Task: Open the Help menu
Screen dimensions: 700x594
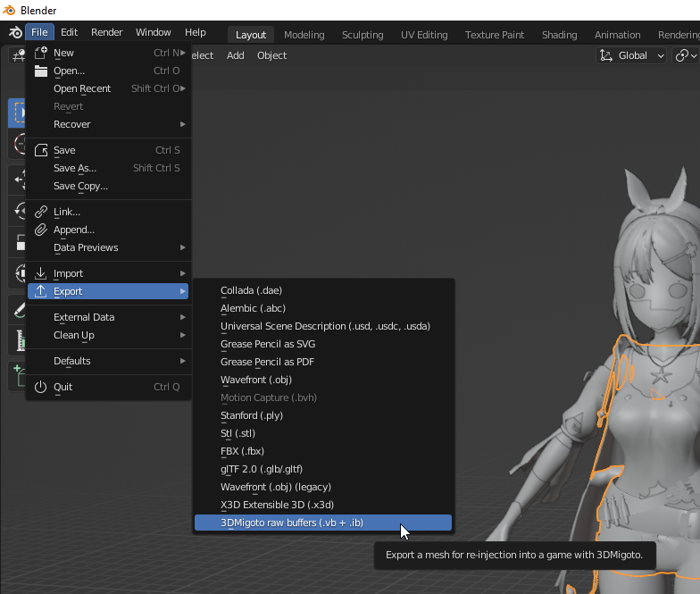Action: tap(195, 32)
